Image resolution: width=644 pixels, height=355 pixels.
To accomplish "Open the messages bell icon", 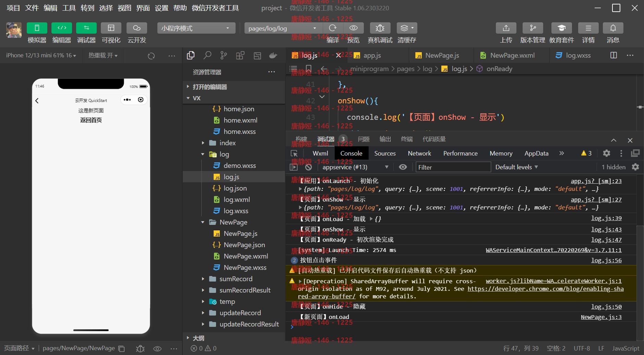I will pos(613,28).
